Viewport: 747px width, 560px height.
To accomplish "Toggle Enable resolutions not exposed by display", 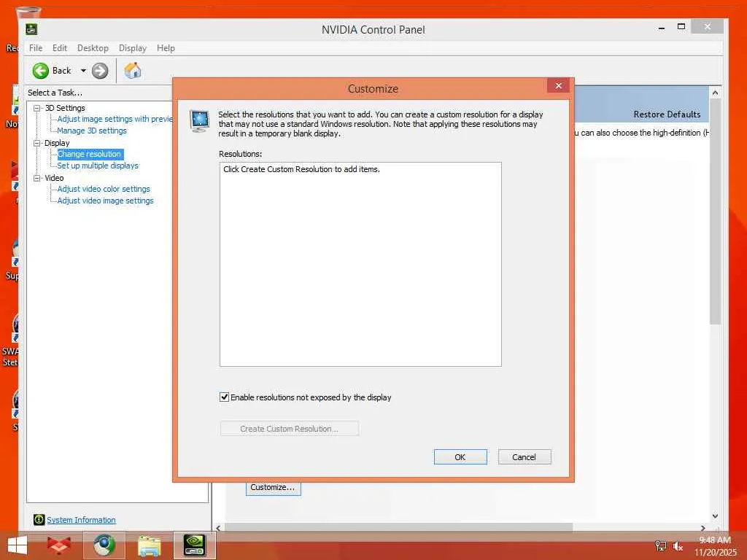I will [x=224, y=397].
